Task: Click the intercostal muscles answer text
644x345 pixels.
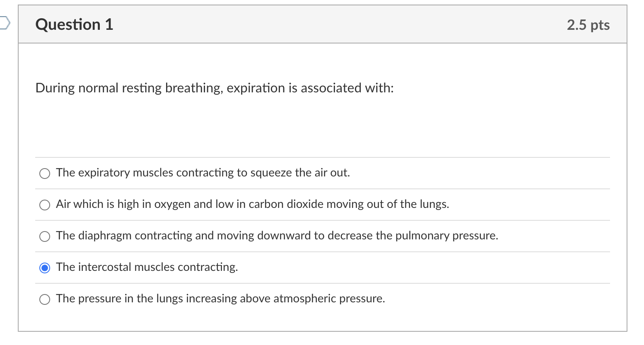Action: (147, 268)
